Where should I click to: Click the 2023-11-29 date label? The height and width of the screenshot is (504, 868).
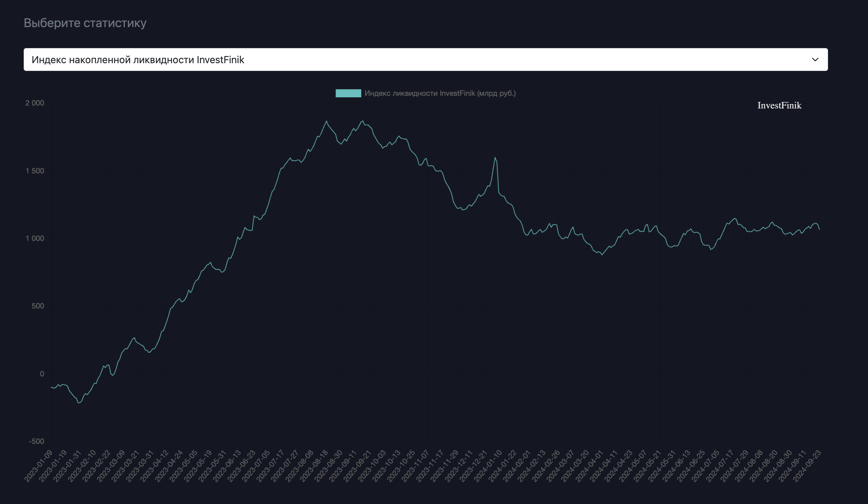pyautogui.click(x=444, y=466)
